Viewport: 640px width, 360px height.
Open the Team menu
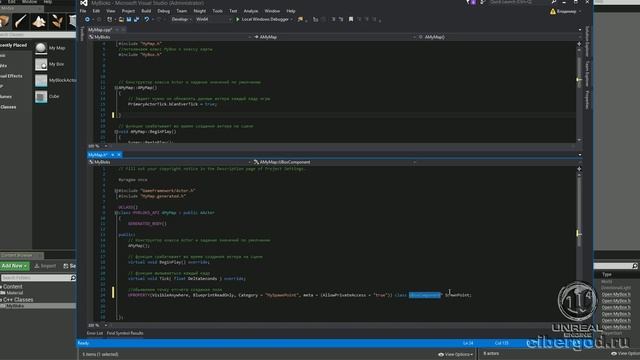182,11
